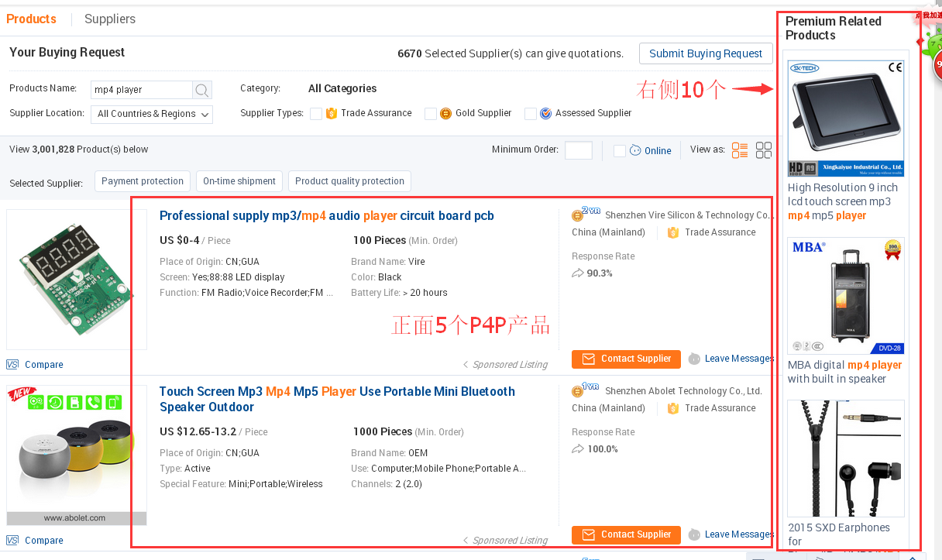Open the All Categories selector
This screenshot has width=942, height=560.
(x=342, y=88)
